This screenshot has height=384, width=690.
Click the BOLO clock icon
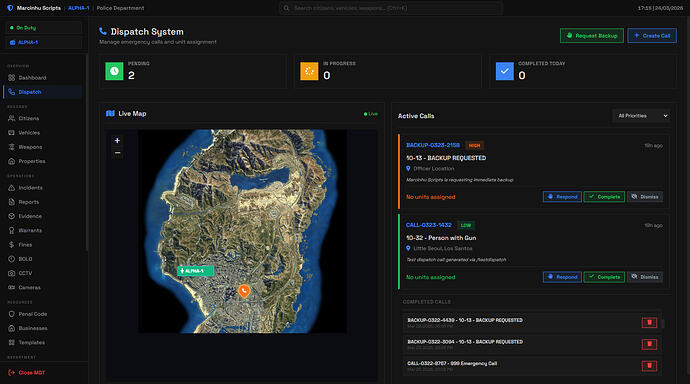[11, 259]
